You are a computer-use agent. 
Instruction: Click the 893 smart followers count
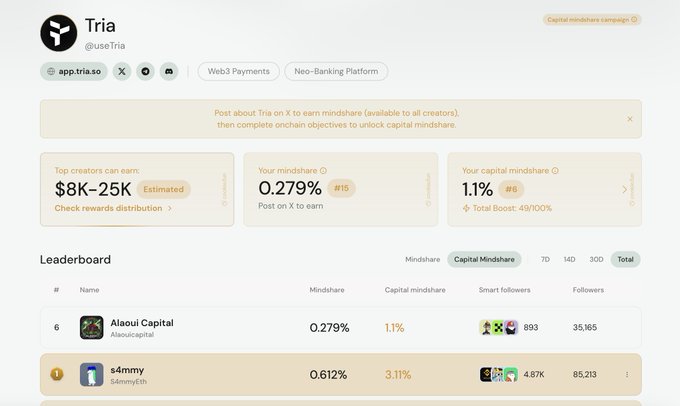(531, 327)
